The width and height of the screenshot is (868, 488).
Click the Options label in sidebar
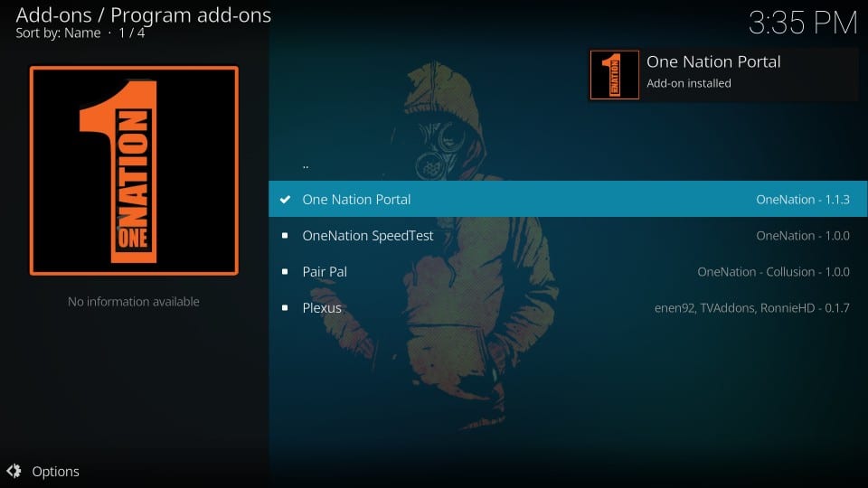55,472
